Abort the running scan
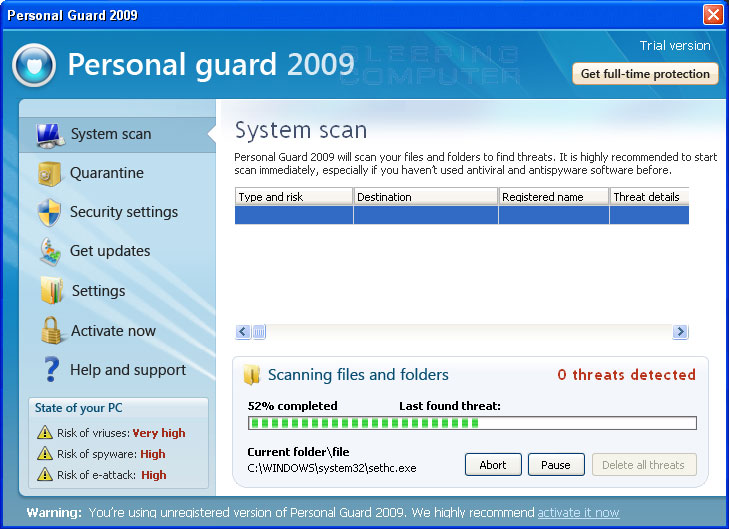Image resolution: width=729 pixels, height=529 pixels. click(493, 465)
